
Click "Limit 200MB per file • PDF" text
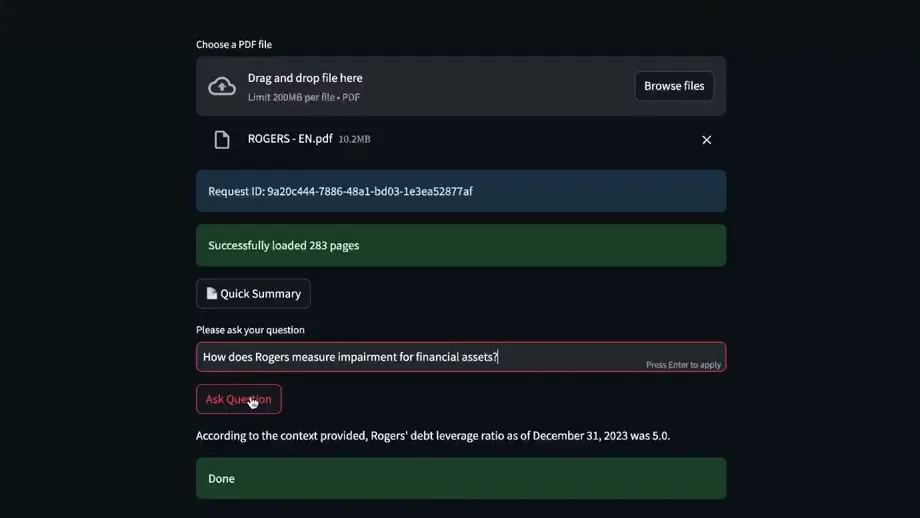pyautogui.click(x=304, y=97)
